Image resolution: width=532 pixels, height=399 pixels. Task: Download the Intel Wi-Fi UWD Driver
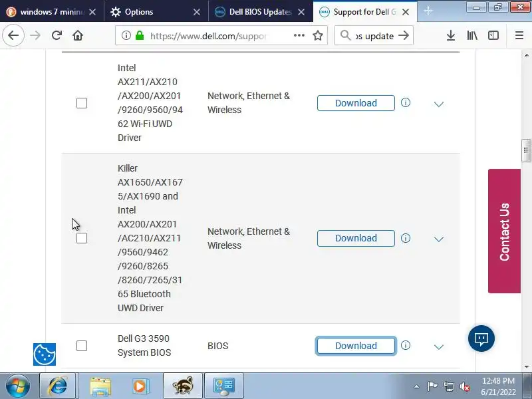pos(356,103)
